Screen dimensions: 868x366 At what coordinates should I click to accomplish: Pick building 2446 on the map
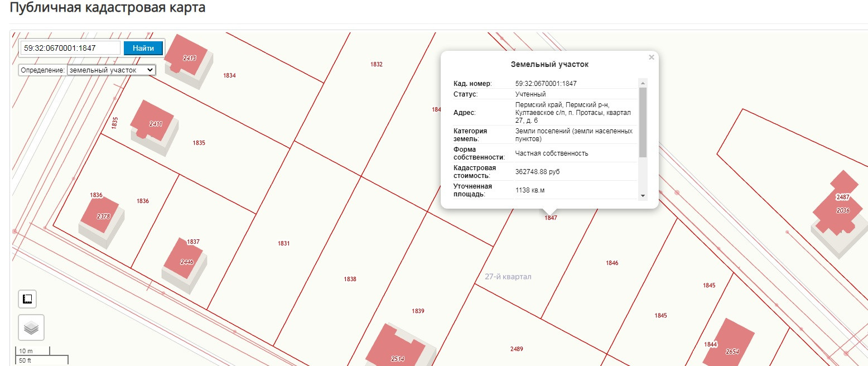185,260
